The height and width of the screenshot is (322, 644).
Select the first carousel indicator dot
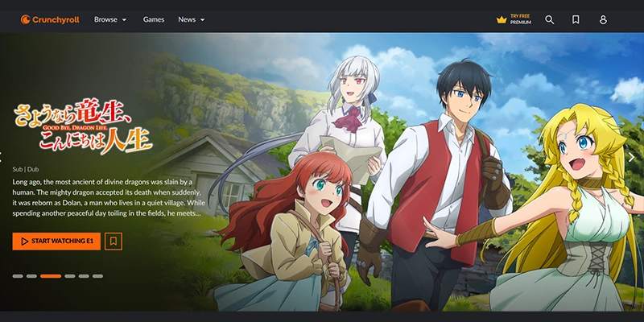[18, 276]
